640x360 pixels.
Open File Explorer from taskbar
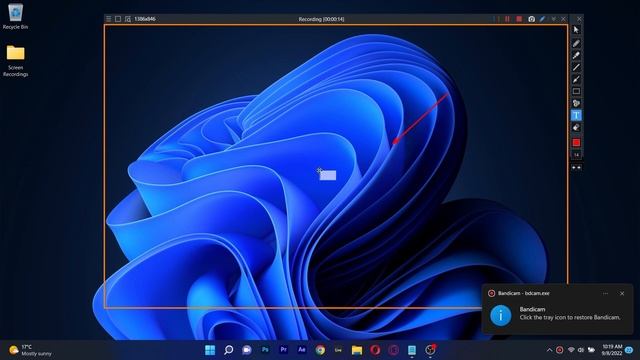coord(357,350)
